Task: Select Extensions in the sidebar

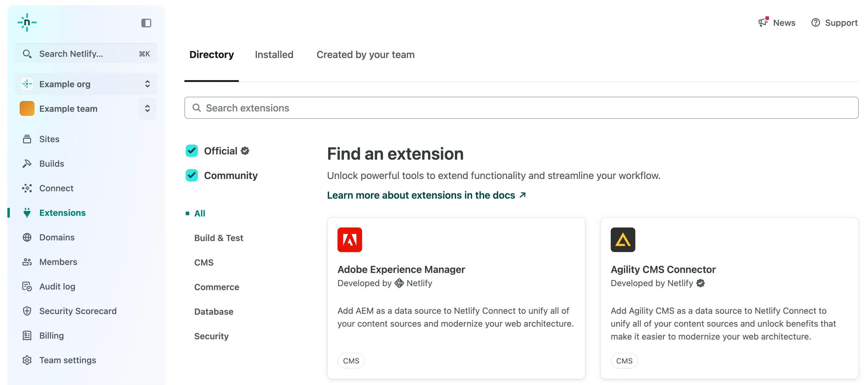Action: coord(62,213)
